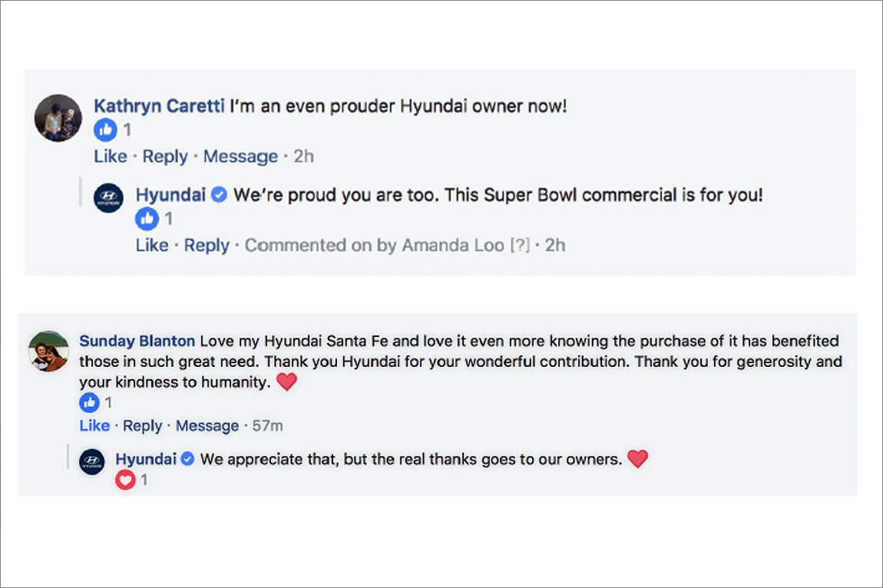The height and width of the screenshot is (588, 883).
Task: Like Kathryn Caretti's comment
Action: click(x=110, y=157)
